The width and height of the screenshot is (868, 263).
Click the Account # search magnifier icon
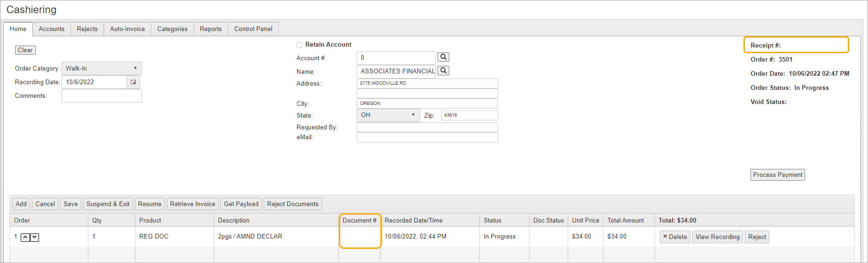pyautogui.click(x=443, y=57)
